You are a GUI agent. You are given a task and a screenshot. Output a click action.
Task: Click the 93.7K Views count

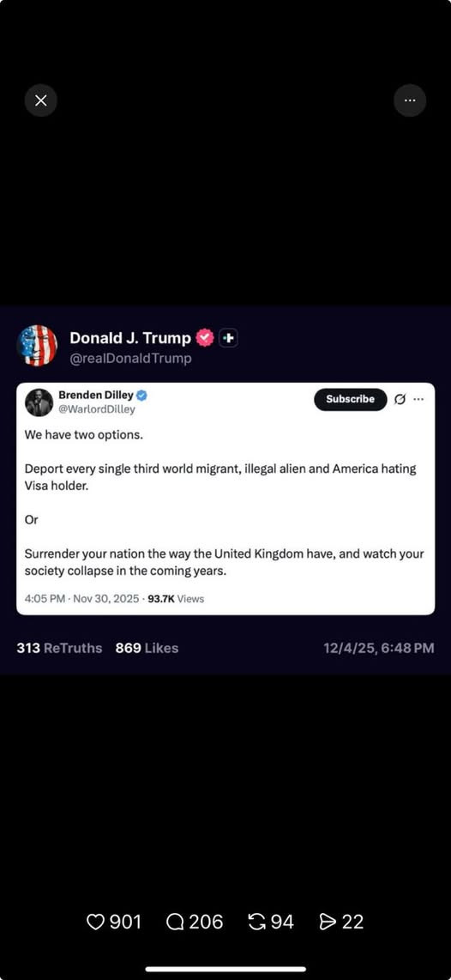click(x=176, y=599)
